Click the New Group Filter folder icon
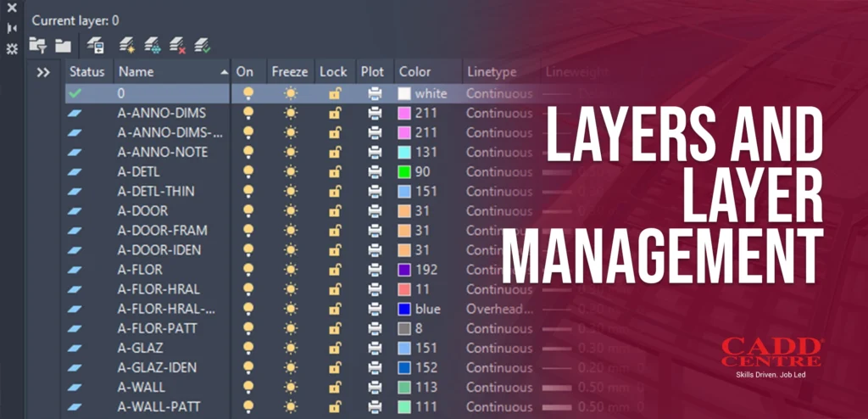The width and height of the screenshot is (868, 419). pyautogui.click(x=63, y=45)
